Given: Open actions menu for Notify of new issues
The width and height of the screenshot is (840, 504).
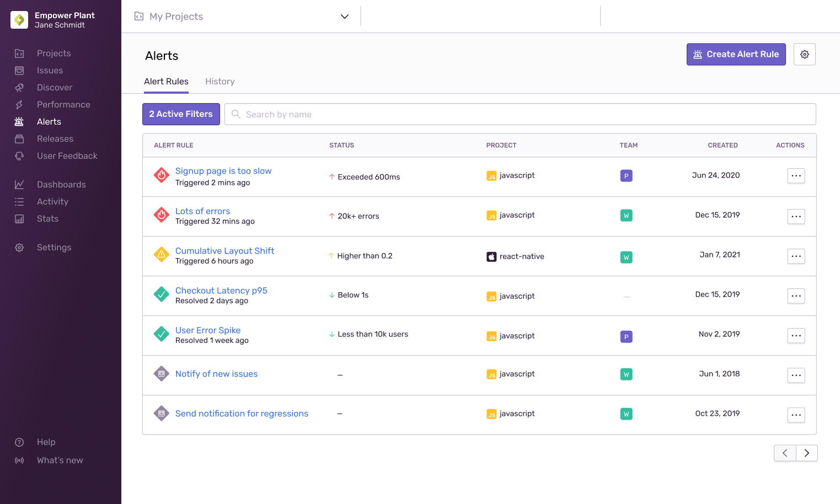Looking at the screenshot, I should (796, 376).
